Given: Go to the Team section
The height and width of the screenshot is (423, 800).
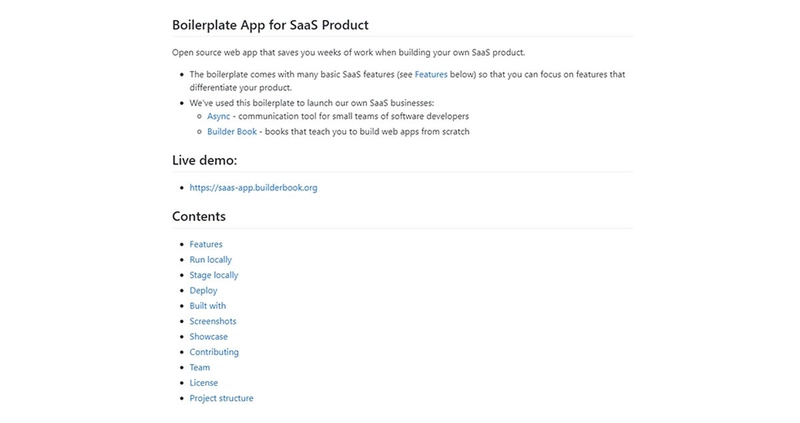Looking at the screenshot, I should click(199, 367).
